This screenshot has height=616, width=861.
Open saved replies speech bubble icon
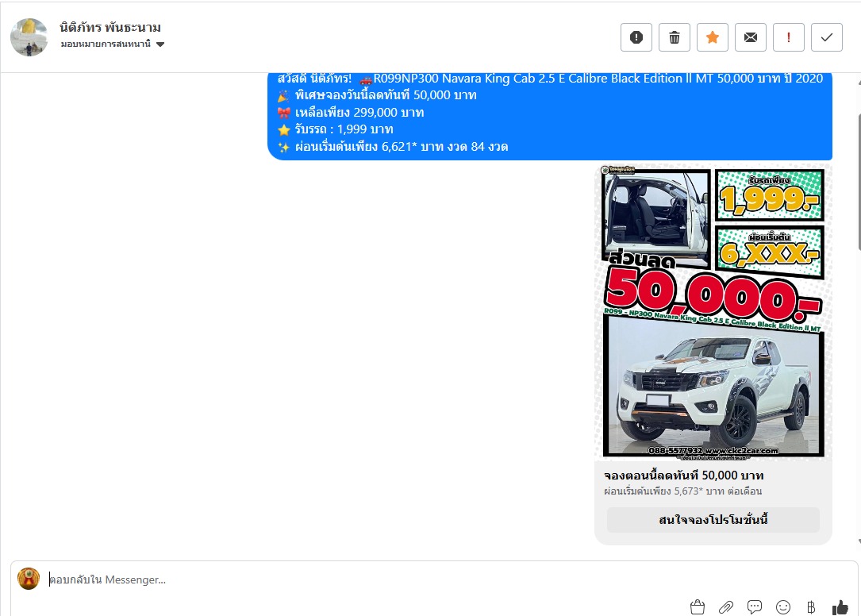tap(755, 606)
